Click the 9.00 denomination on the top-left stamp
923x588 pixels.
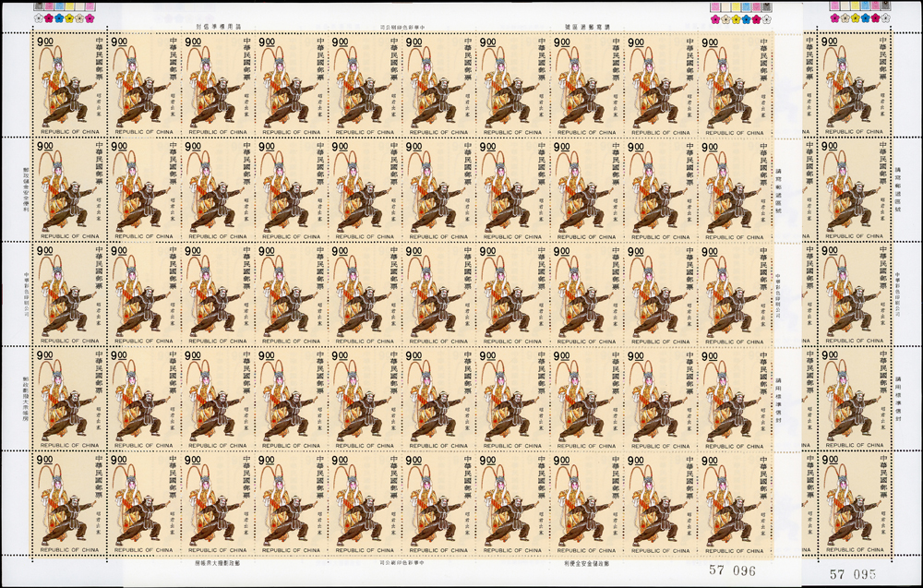tap(48, 41)
